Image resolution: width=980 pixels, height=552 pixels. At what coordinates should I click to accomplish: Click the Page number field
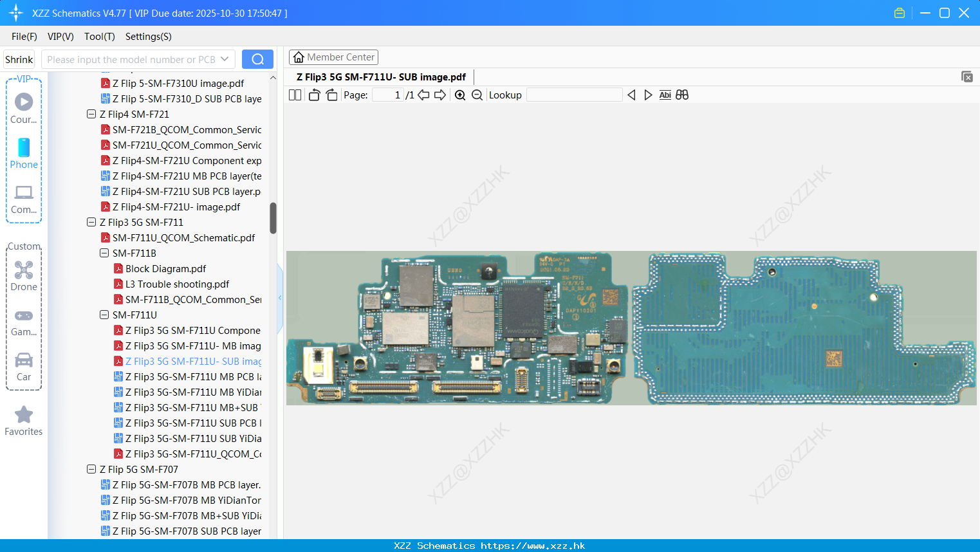(389, 95)
